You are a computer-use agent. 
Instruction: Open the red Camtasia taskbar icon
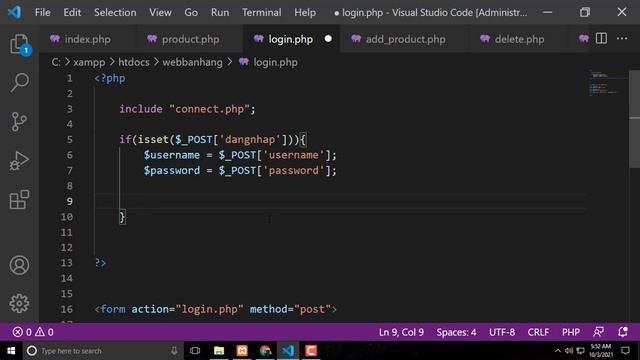coord(311,351)
